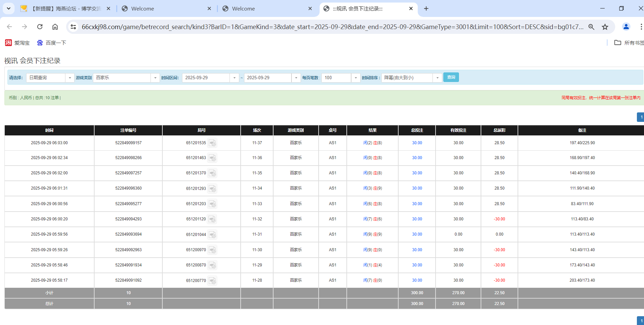
Task: Expand the 降幂 time sort dropdown
Action: click(x=437, y=78)
